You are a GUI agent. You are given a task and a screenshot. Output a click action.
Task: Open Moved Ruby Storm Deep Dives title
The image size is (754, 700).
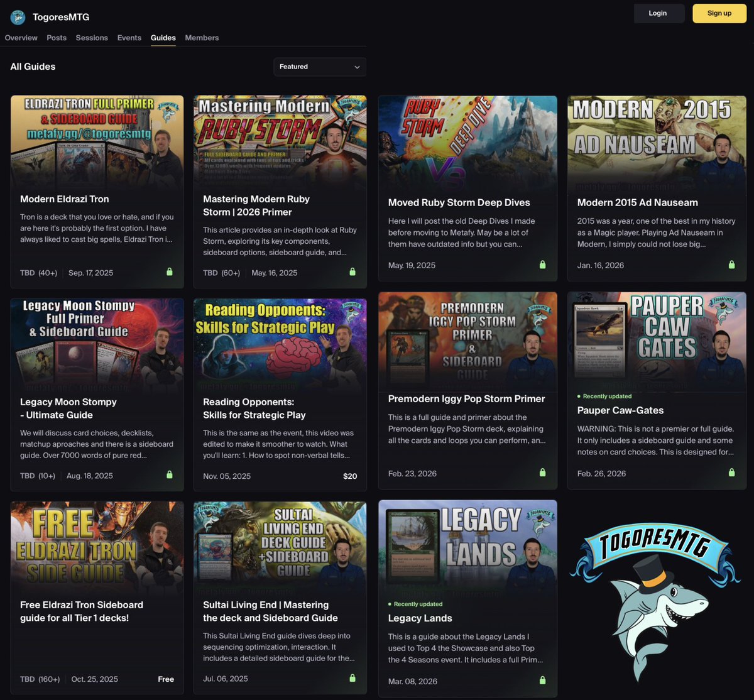tap(459, 202)
